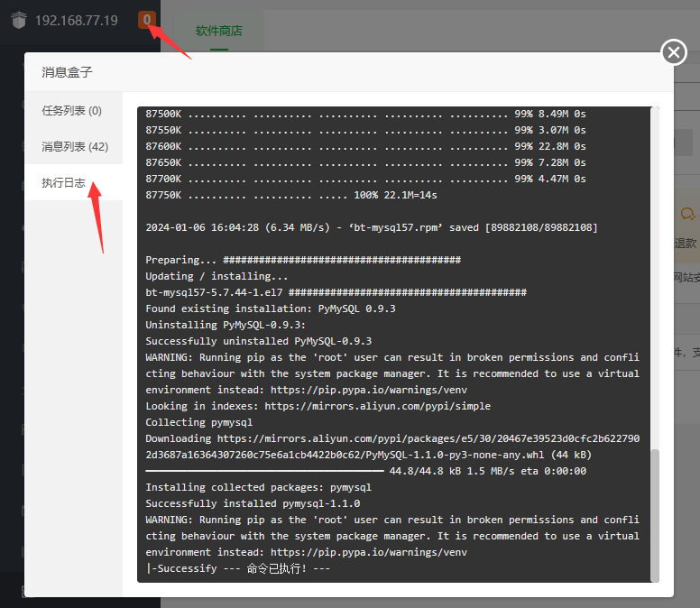This screenshot has width=700, height=608.
Task: Click the 'Looking in indexes' aliyun line
Action: [318, 406]
